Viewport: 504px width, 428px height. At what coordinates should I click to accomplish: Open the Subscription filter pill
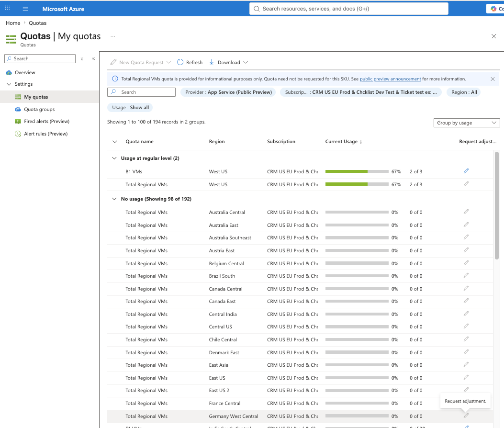[x=360, y=92]
